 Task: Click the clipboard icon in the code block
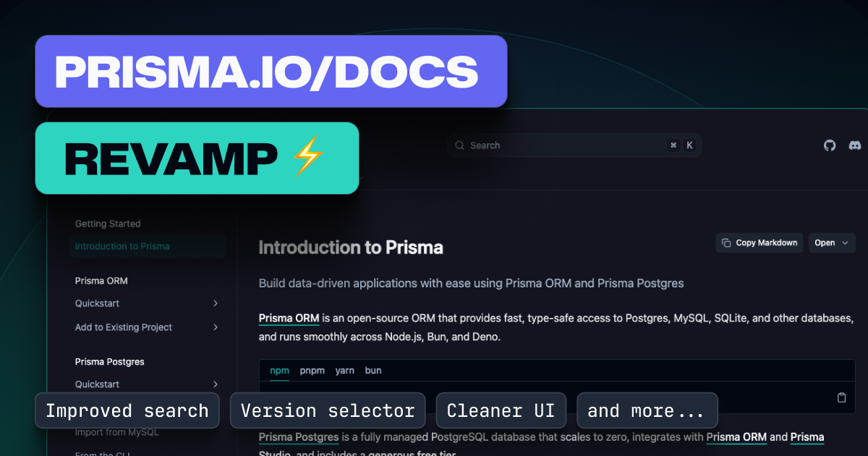pyautogui.click(x=841, y=397)
